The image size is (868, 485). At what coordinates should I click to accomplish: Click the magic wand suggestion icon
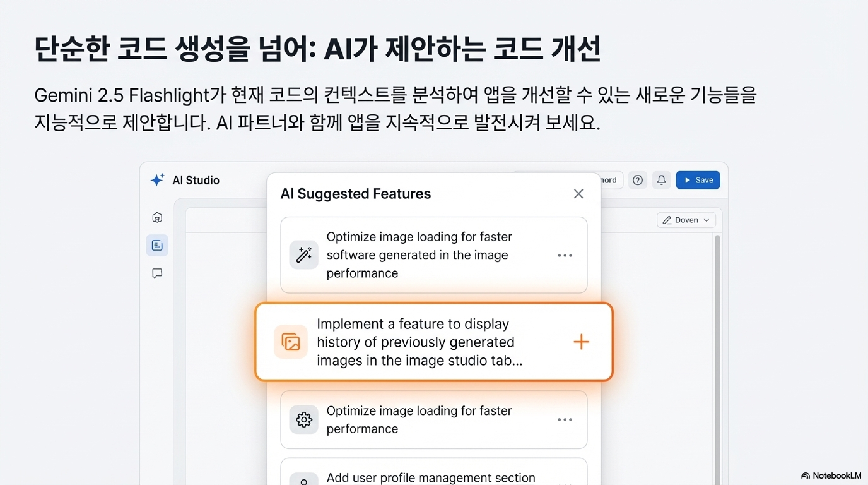pos(304,255)
